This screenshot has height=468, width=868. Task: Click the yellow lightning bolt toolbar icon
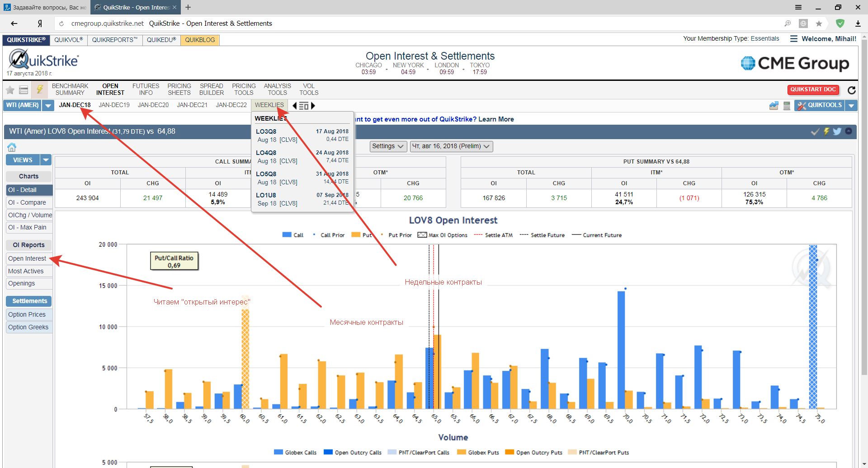(x=40, y=89)
